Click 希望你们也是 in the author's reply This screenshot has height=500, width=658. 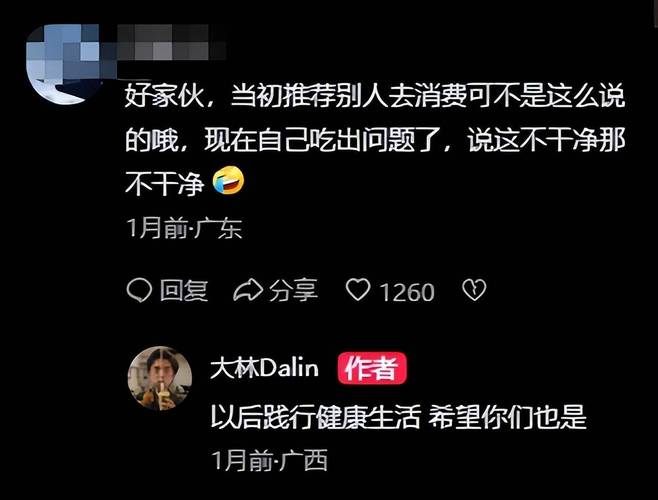[x=507, y=417]
